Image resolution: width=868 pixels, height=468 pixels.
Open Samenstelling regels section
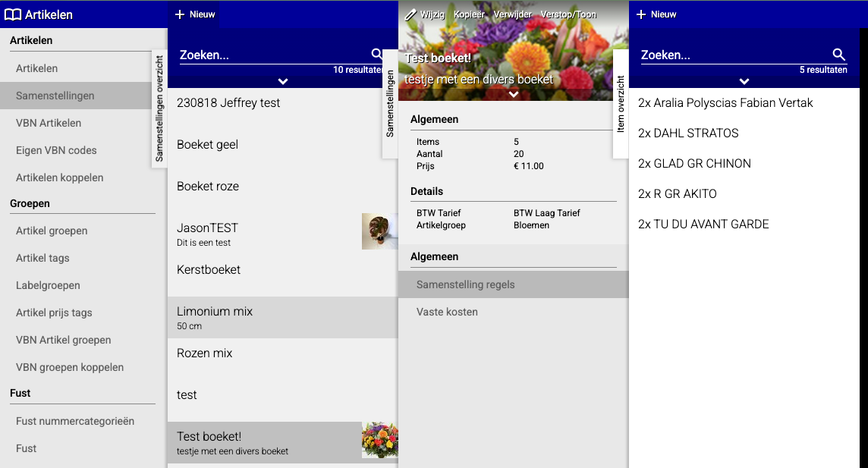(x=514, y=284)
